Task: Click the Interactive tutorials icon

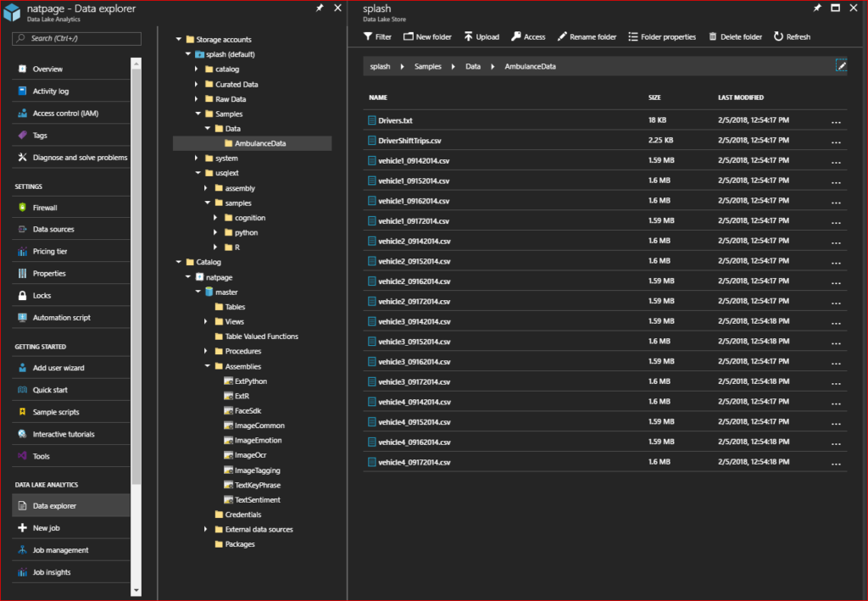Action: coord(22,434)
